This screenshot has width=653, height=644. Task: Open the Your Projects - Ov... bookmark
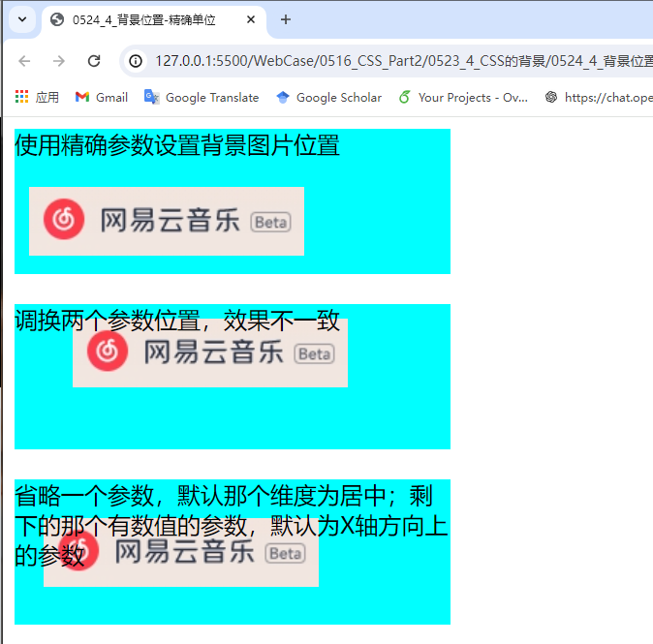pyautogui.click(x=463, y=97)
